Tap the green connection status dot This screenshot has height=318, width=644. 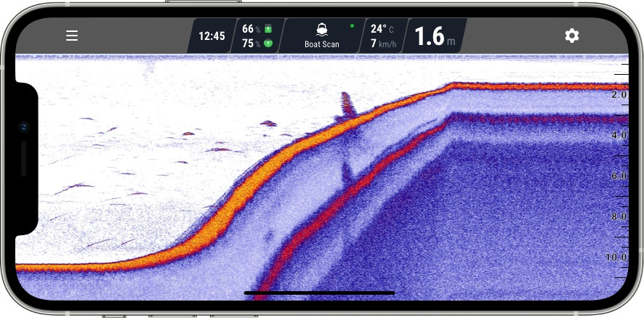click(352, 26)
